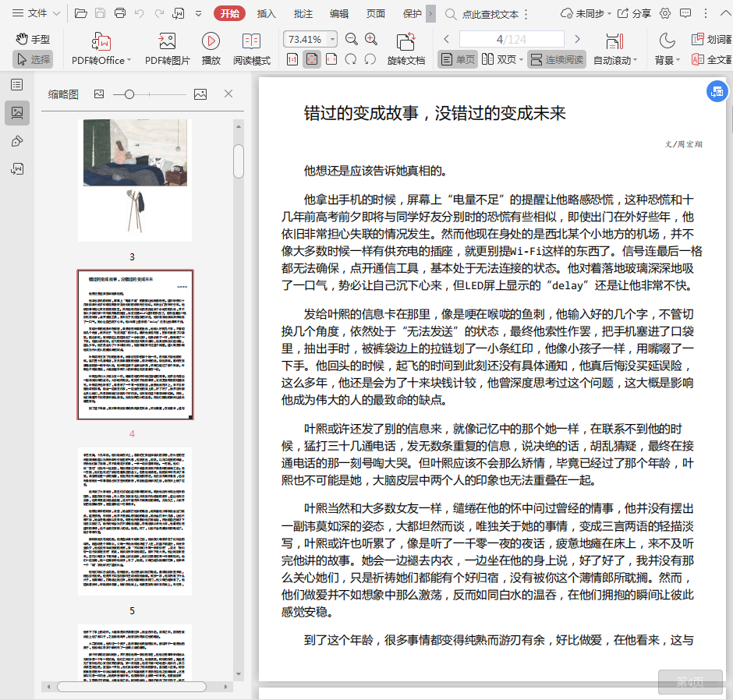
Task: Switch to the 插入 tab
Action: 267,13
